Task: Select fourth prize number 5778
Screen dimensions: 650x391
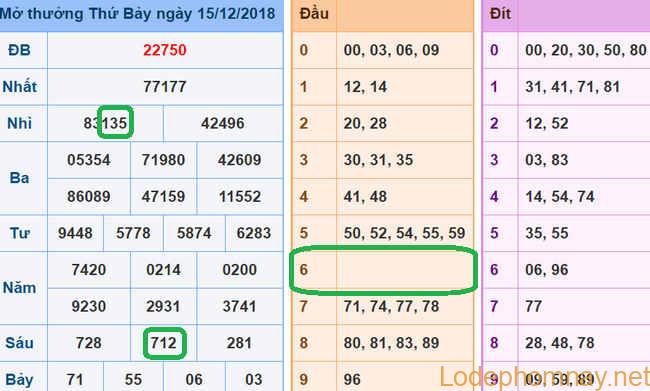Action: click(x=133, y=233)
